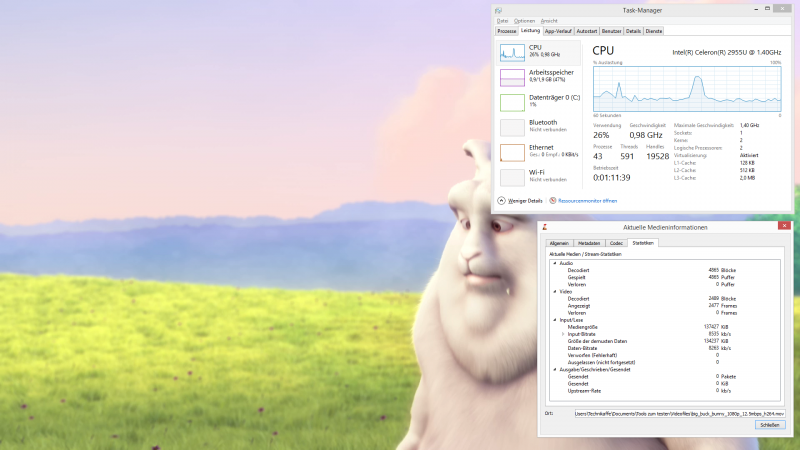The image size is (800, 450).
Task: Click the Intel(R) Celeron(R) 2955U label
Action: click(727, 52)
